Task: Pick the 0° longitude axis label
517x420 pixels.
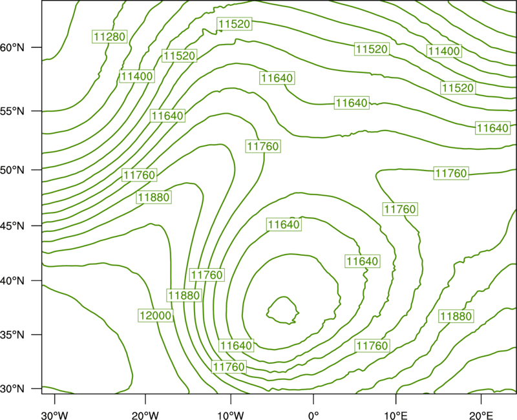Action: (x=313, y=415)
